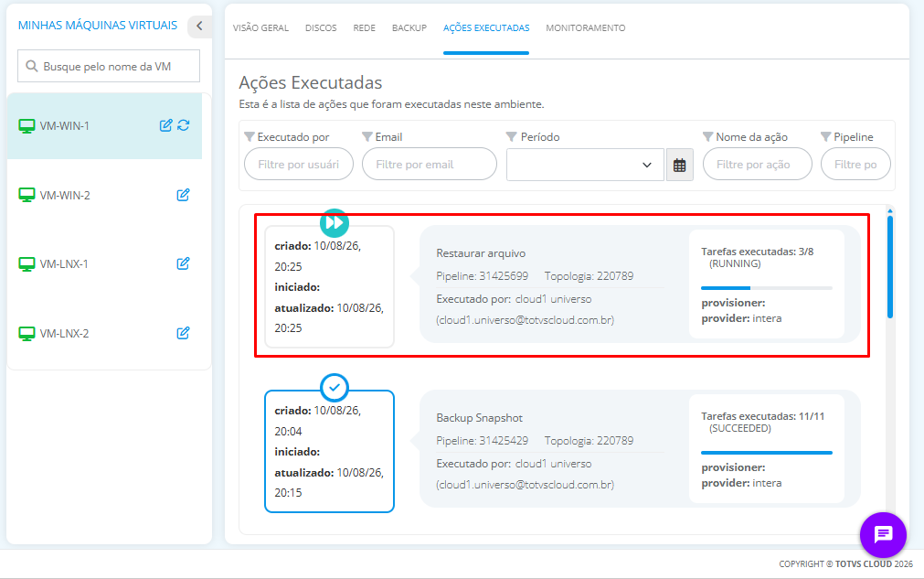Click the Restaurar arquivo progress bar

coord(766,288)
